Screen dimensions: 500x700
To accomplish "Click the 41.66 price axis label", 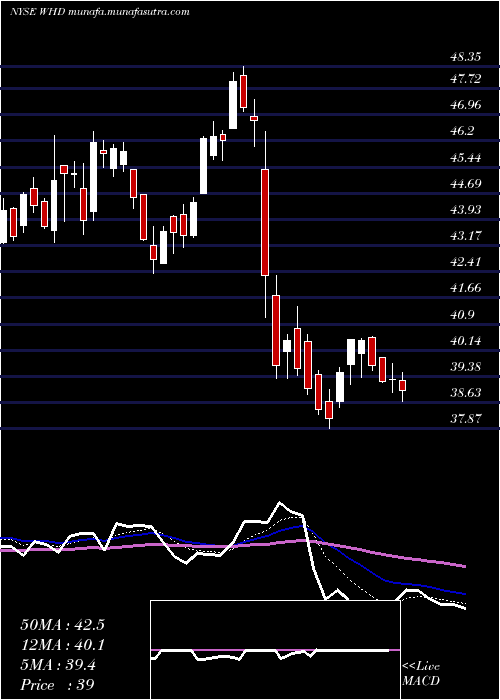I will 466,288.
